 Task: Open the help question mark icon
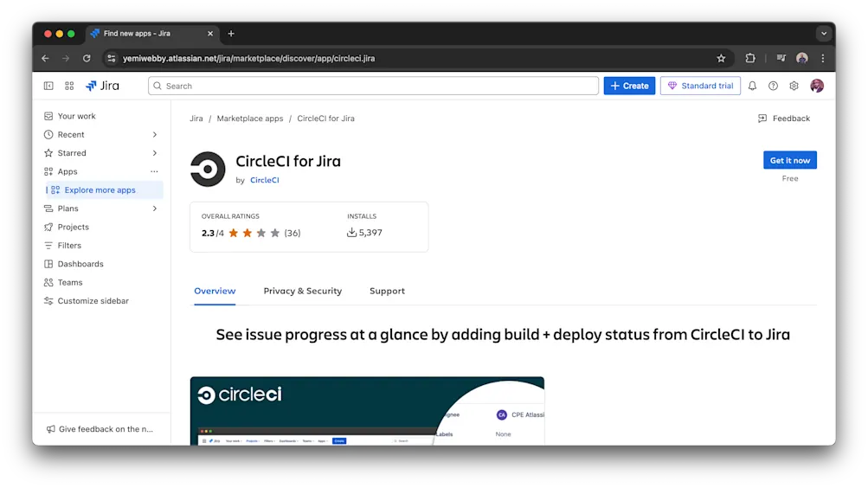773,86
